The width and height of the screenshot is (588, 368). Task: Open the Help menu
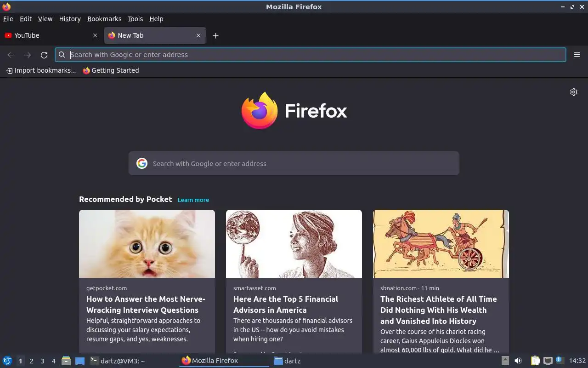point(156,19)
